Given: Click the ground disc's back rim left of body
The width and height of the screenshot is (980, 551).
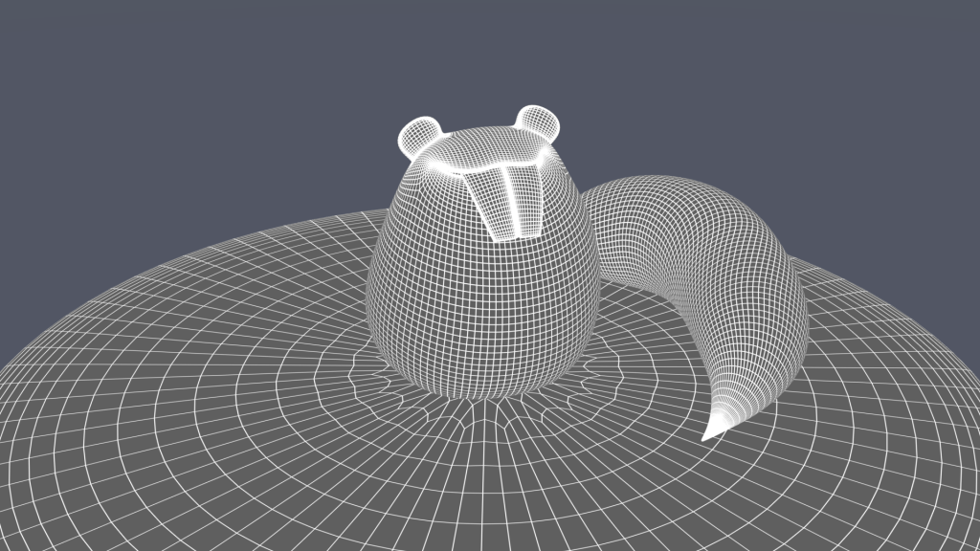Looking at the screenshot, I should (x=287, y=228).
